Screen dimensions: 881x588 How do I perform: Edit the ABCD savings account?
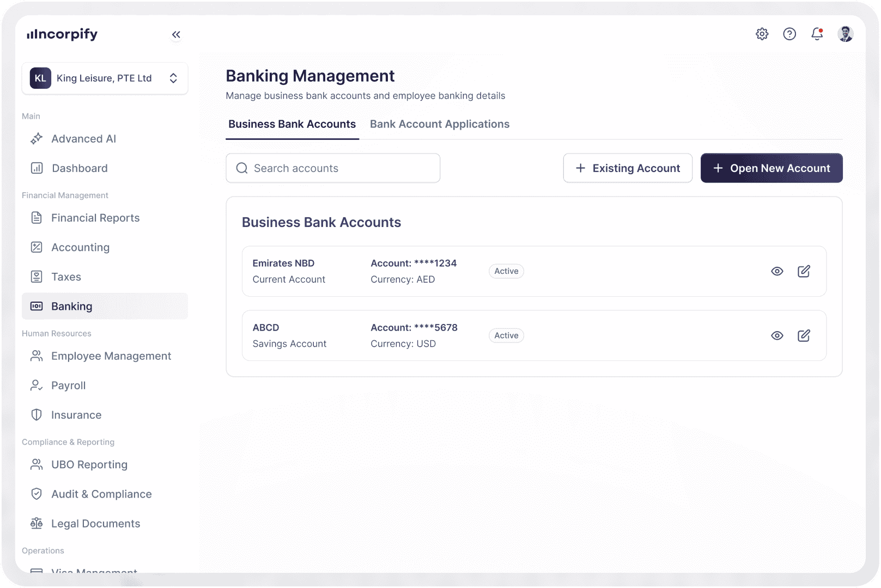click(804, 335)
